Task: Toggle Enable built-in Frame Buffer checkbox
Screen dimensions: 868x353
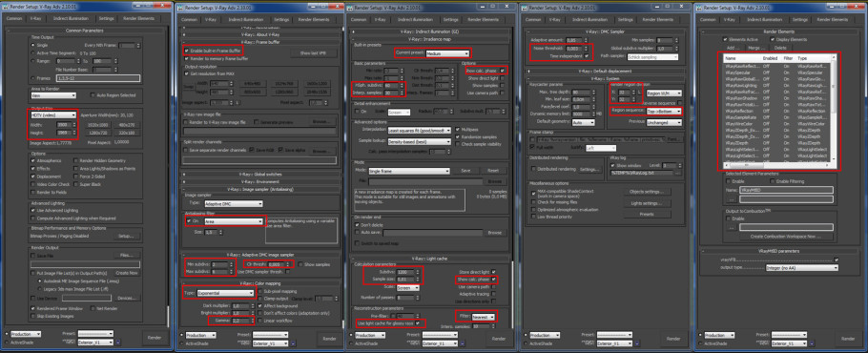Action: 187,50
